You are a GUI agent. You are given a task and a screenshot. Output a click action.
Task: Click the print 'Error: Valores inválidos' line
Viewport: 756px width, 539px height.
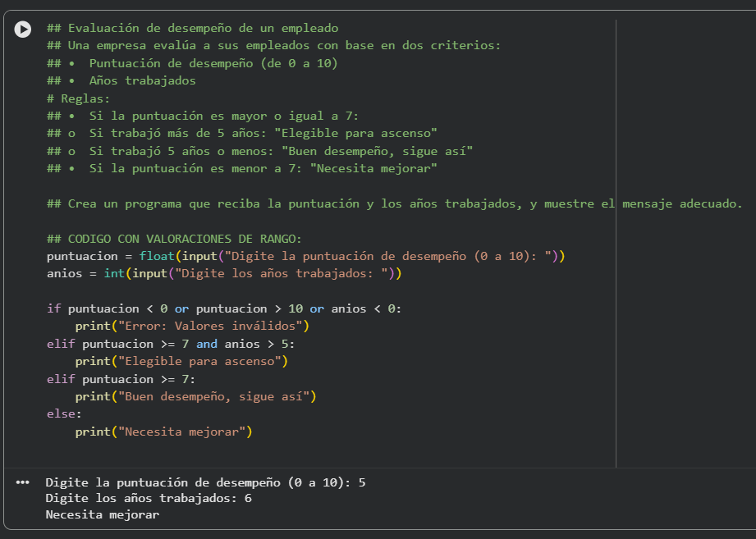click(x=192, y=326)
